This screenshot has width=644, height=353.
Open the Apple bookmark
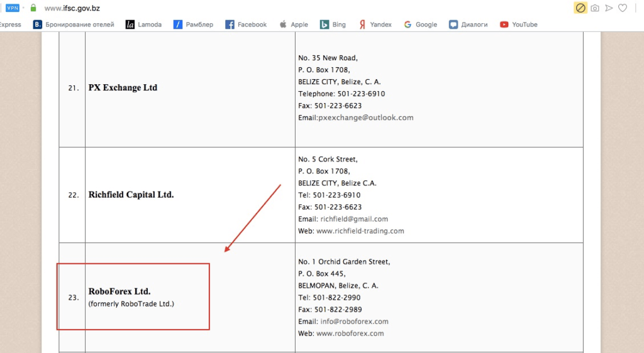(x=293, y=24)
